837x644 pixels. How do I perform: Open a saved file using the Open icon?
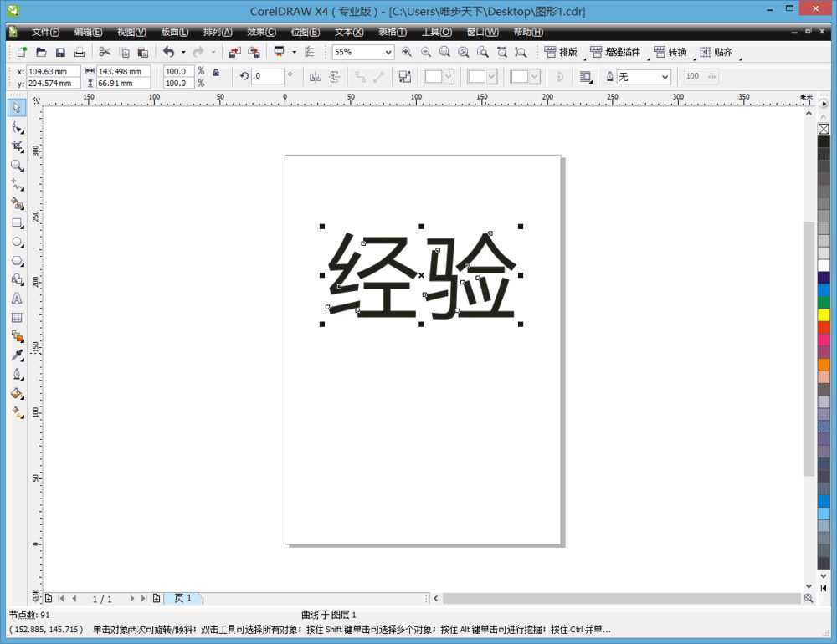point(41,52)
